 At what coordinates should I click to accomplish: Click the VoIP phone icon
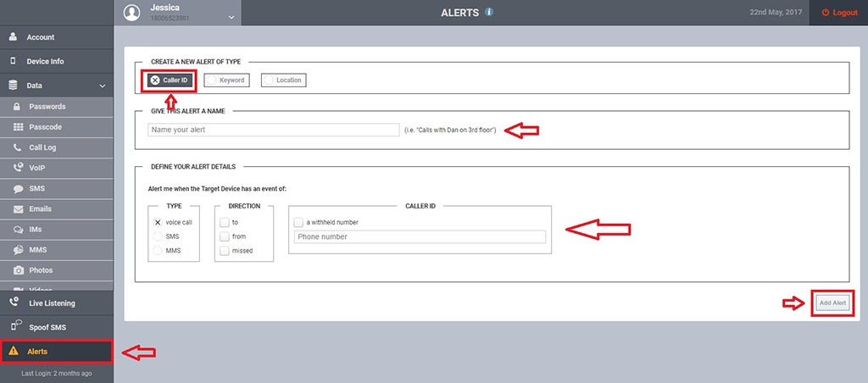coord(19,167)
